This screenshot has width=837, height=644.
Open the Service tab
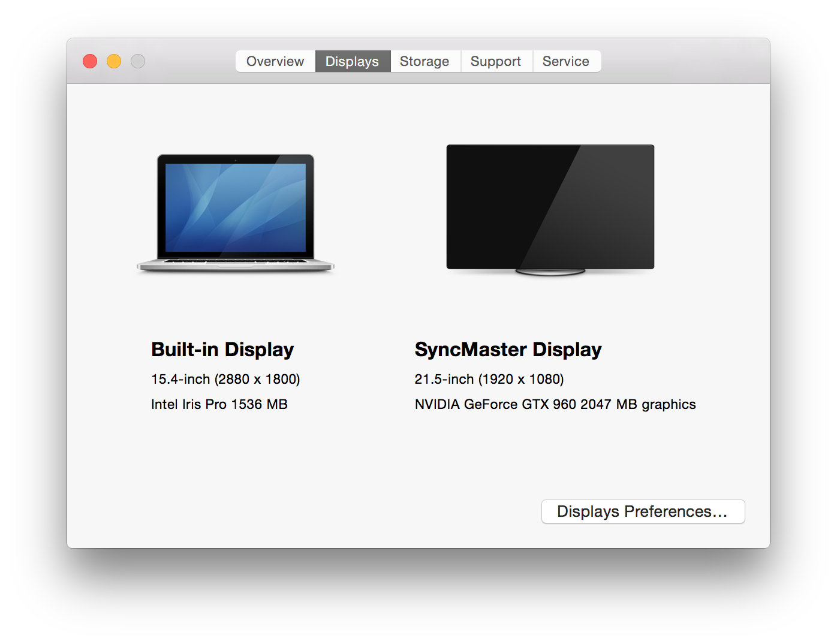pyautogui.click(x=567, y=61)
